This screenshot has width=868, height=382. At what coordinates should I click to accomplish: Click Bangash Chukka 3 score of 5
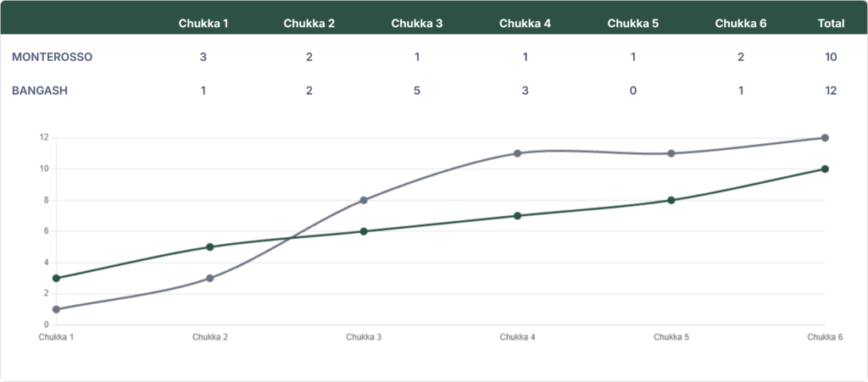tap(417, 91)
